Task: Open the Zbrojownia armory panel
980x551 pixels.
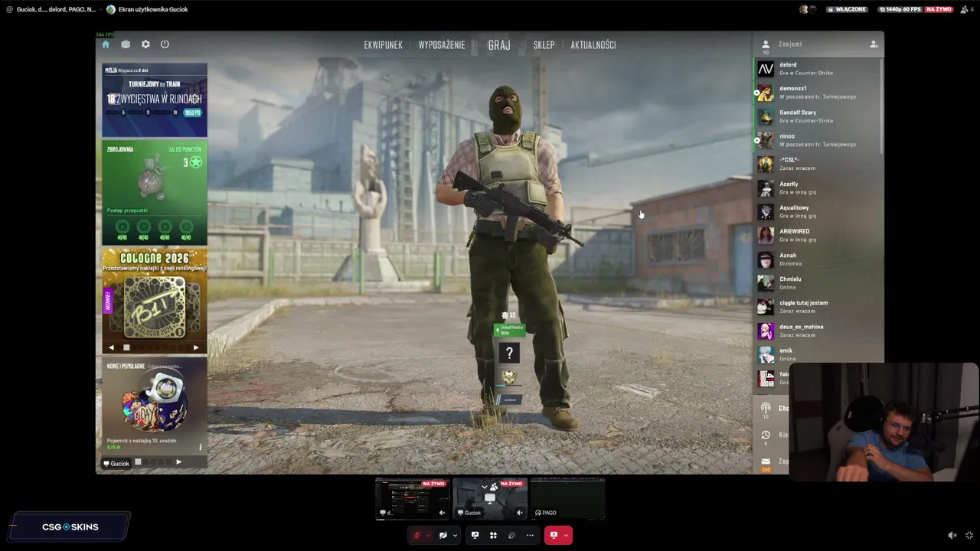Action: pos(155,192)
